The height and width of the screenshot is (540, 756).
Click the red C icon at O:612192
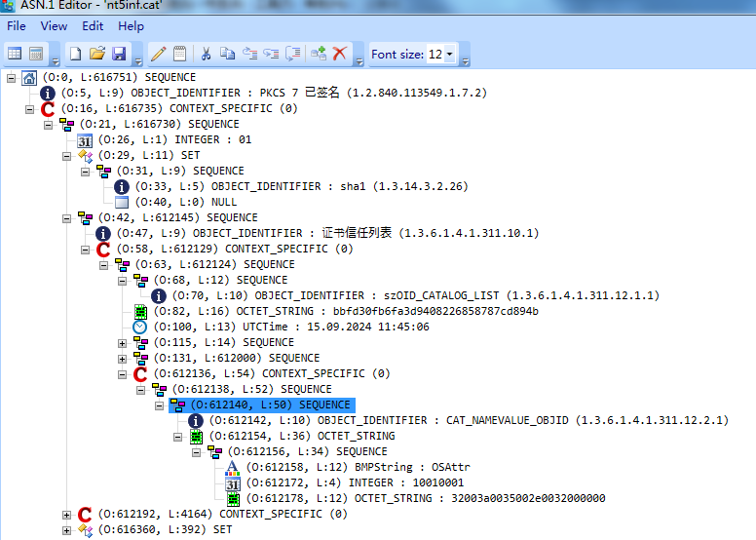(85, 515)
